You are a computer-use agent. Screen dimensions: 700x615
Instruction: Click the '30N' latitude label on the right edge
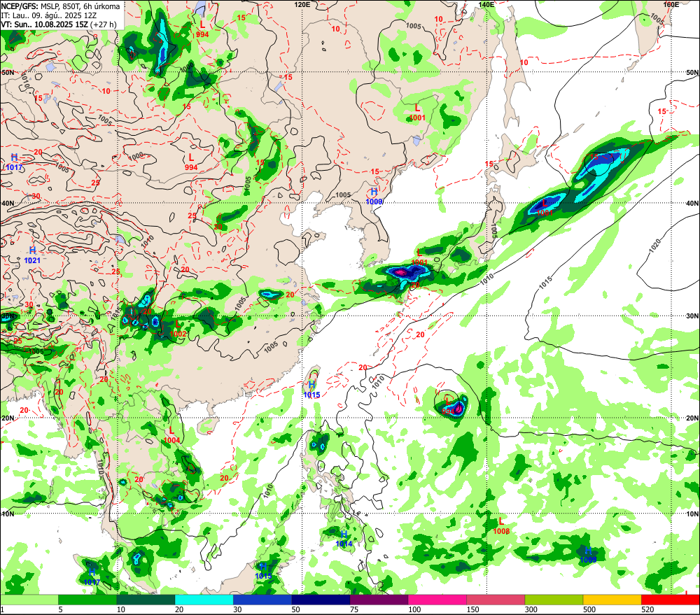coord(692,316)
